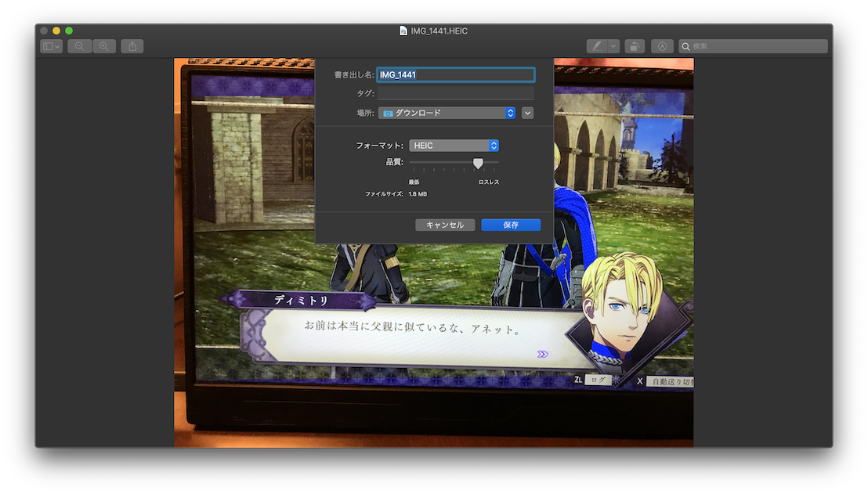
Task: Click the キャンセル cancel button
Action: (445, 225)
